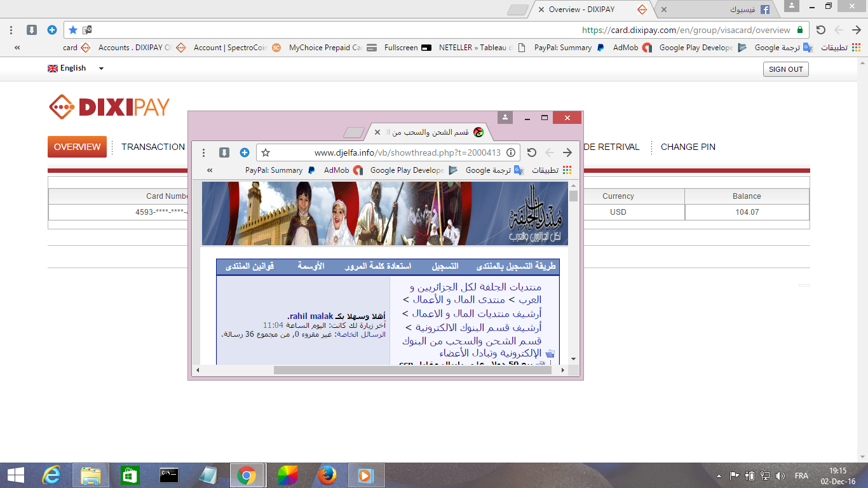
Task: Select OVERVIEW menu on DIXIPAY
Action: 77,147
